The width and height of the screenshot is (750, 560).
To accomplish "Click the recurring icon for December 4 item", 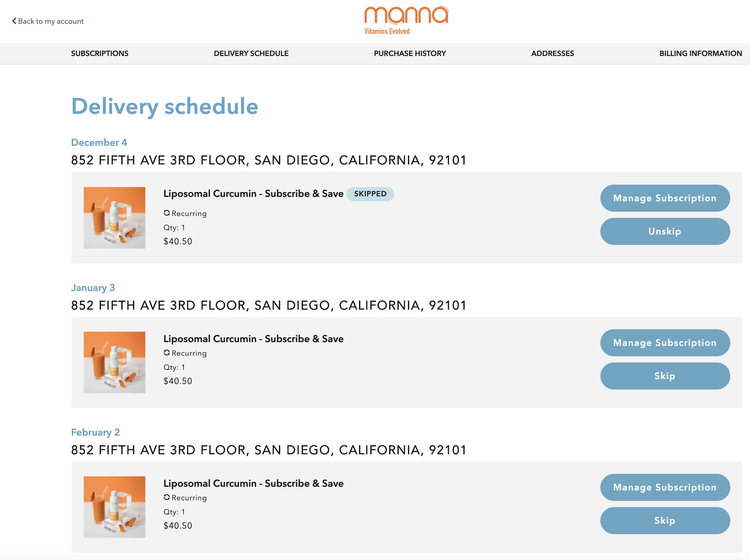I will (167, 213).
